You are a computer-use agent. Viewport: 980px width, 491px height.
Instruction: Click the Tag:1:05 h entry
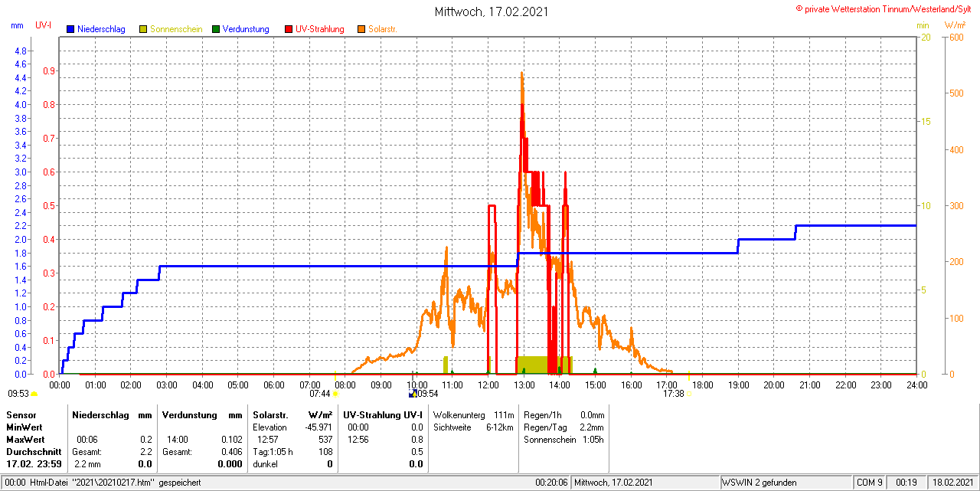coord(272,452)
